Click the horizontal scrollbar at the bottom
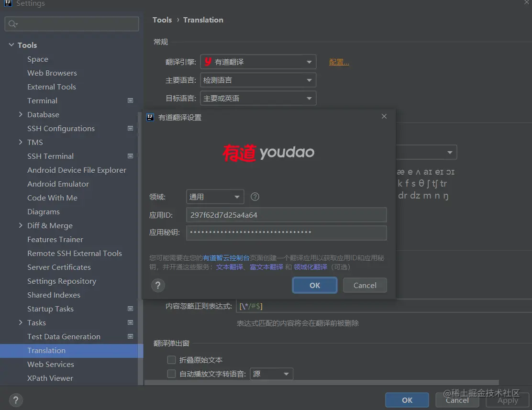The height and width of the screenshot is (410, 532). (x=321, y=383)
